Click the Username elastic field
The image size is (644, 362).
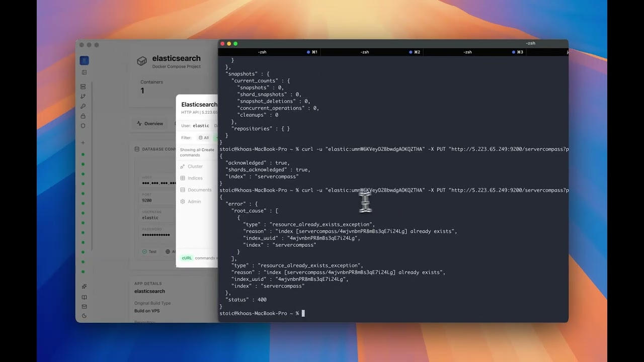click(156, 215)
